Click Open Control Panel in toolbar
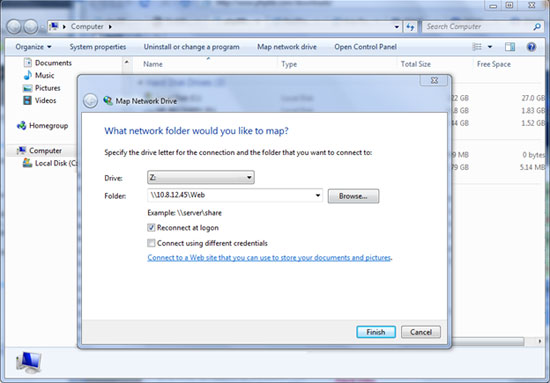This screenshot has height=383, width=550. coord(365,47)
